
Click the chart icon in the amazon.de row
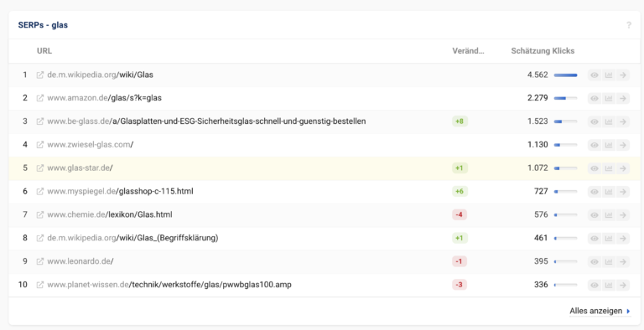pos(609,98)
